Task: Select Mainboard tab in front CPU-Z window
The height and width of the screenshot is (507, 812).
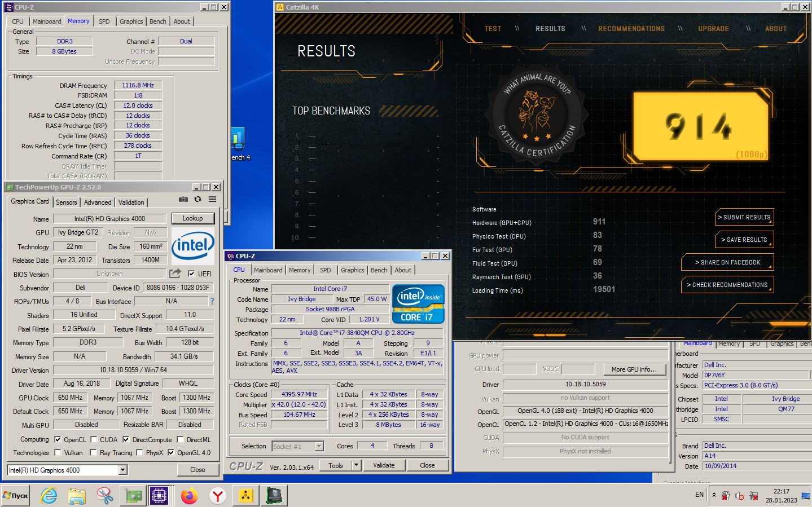Action: 268,270
